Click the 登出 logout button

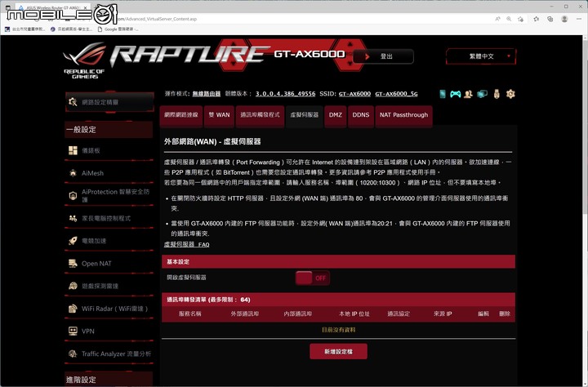pyautogui.click(x=383, y=56)
